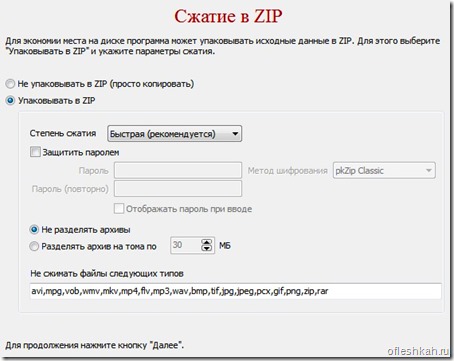Click the 'Пароль (повторно)' input field
The width and height of the screenshot is (454, 361).
click(178, 189)
